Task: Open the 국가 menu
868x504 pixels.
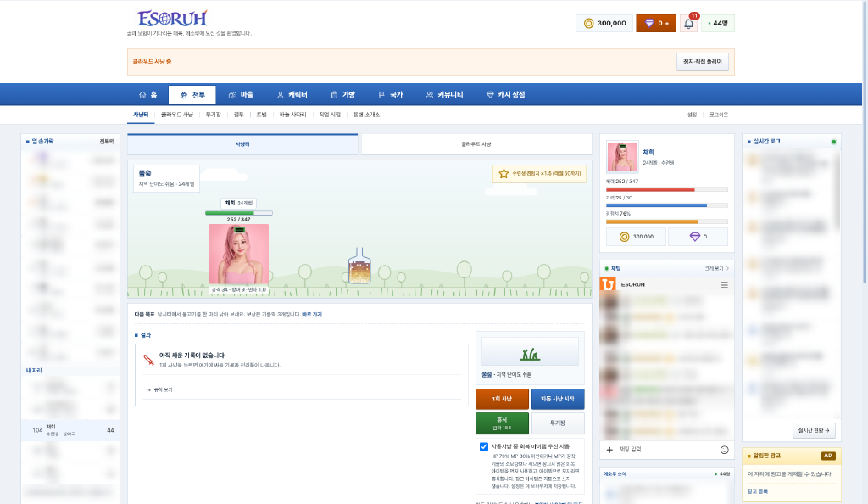Action: 390,95
